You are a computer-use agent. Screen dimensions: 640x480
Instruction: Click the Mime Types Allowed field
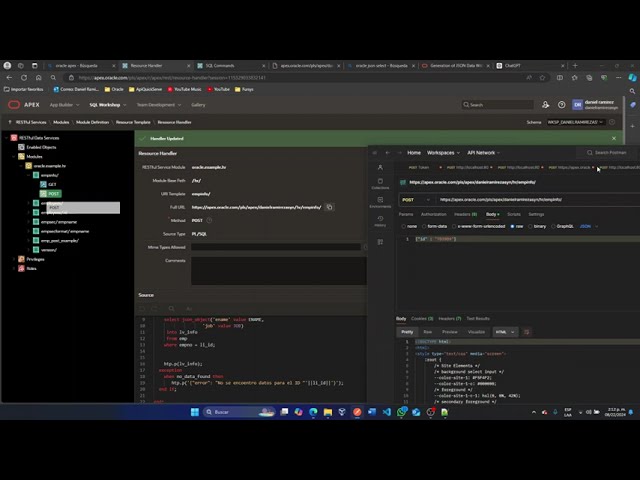coord(276,247)
